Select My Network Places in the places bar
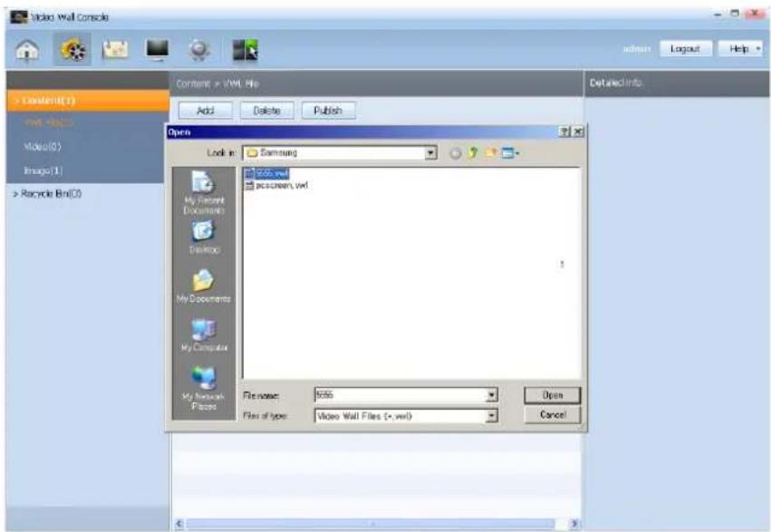Viewport: 771px width, 532px height. click(x=204, y=389)
